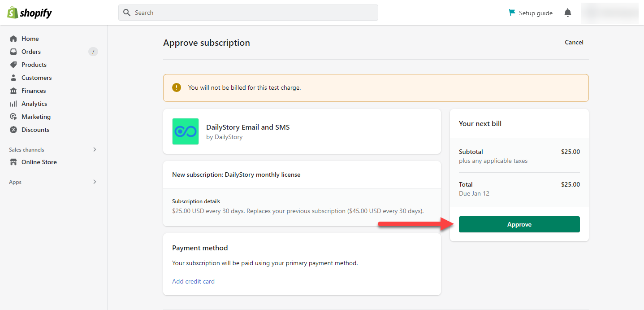
Task: Click the Orders inbox icon
Action: click(x=13, y=52)
